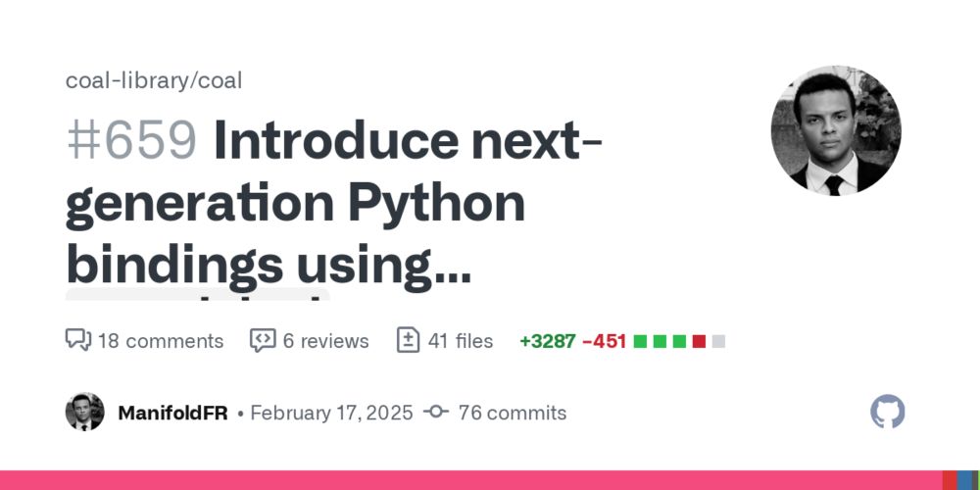Screen dimensions: 980x490
Task: Open the coal-library/coal repository link
Action: point(154,80)
